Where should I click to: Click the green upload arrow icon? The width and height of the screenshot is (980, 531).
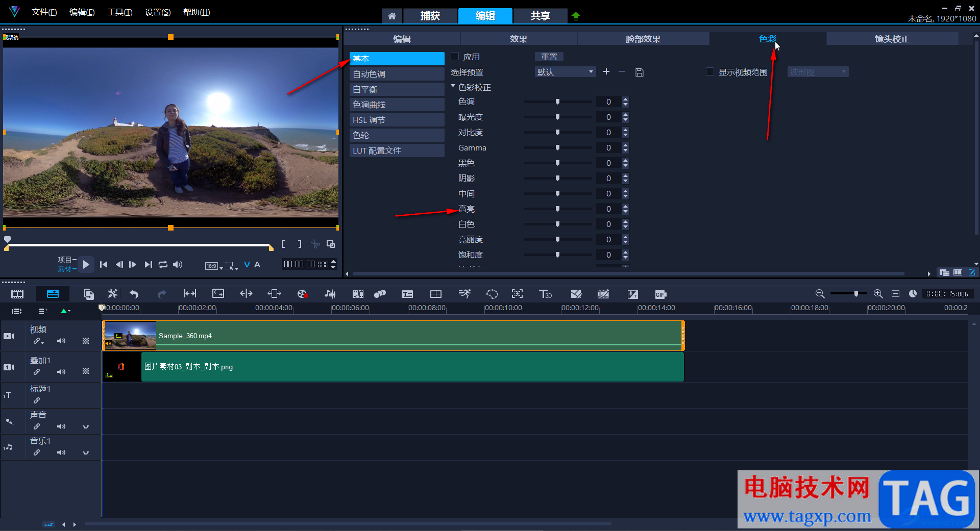pyautogui.click(x=576, y=16)
